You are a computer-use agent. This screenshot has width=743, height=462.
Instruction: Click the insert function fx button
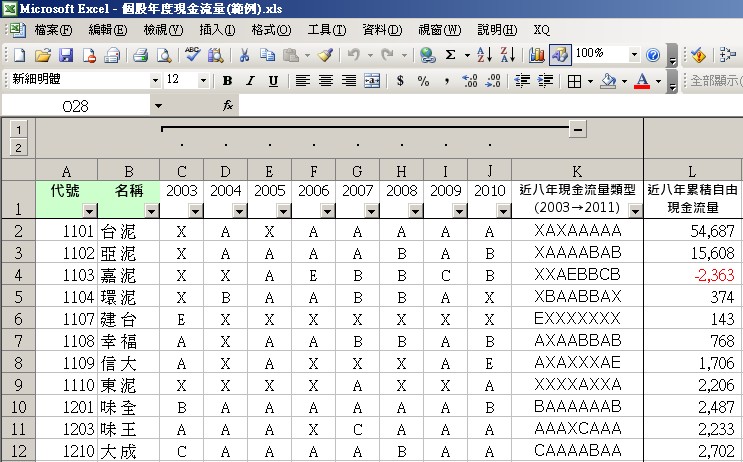[x=228, y=105]
